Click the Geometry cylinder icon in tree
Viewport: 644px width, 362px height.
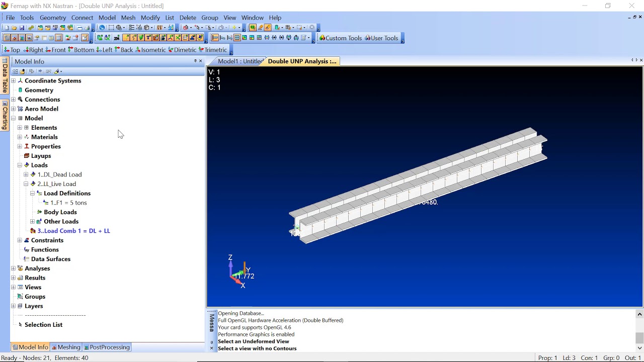click(x=20, y=90)
